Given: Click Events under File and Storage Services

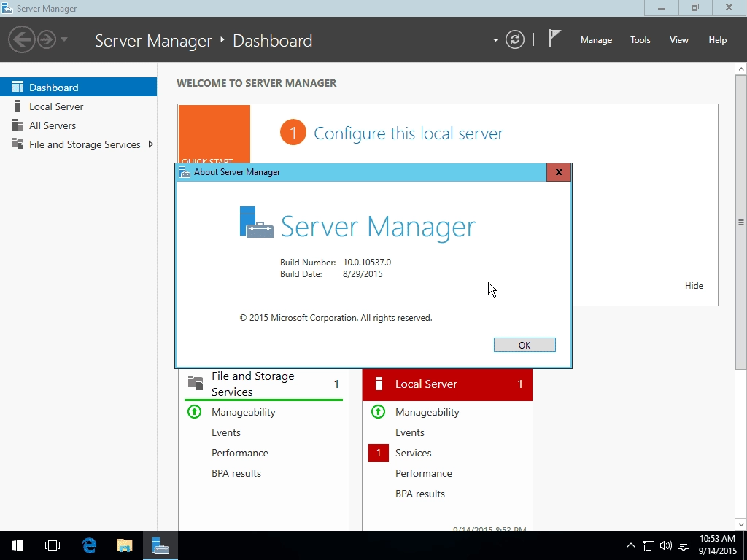Looking at the screenshot, I should [x=226, y=432].
